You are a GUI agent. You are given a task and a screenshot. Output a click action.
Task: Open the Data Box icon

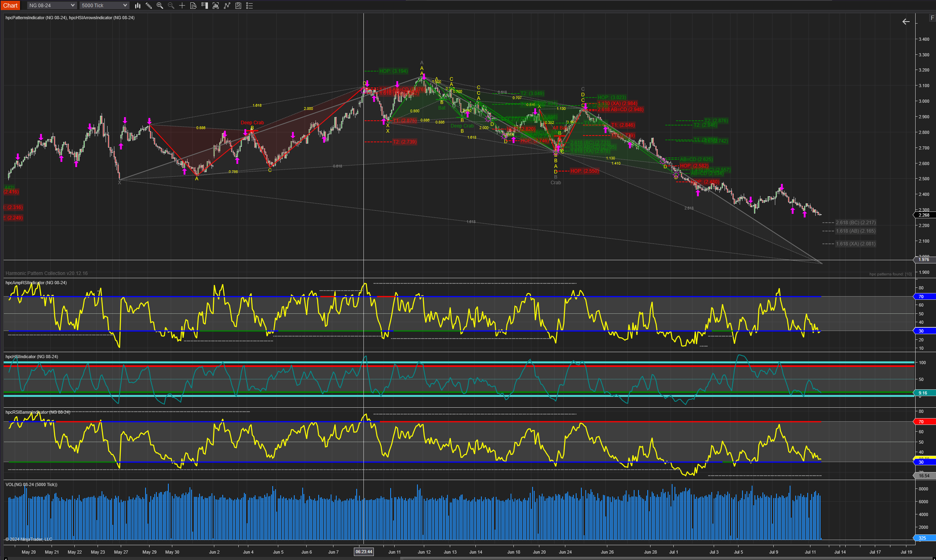193,6
